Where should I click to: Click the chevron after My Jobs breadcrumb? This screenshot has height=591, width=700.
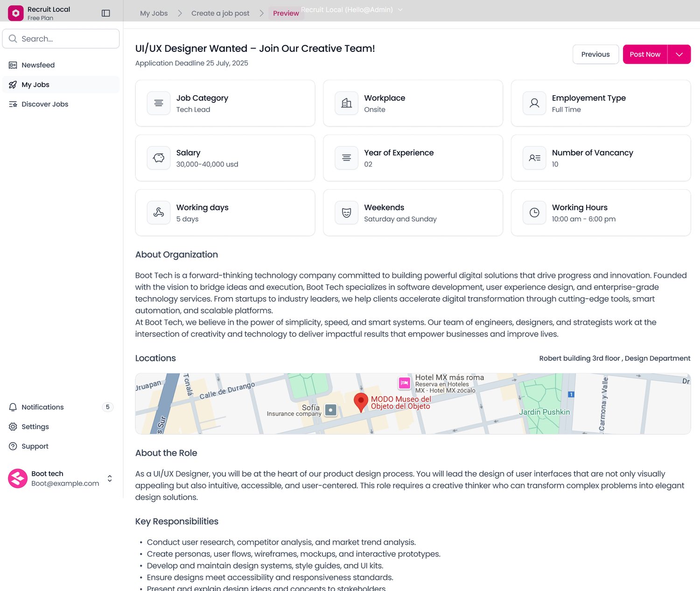[x=180, y=14]
